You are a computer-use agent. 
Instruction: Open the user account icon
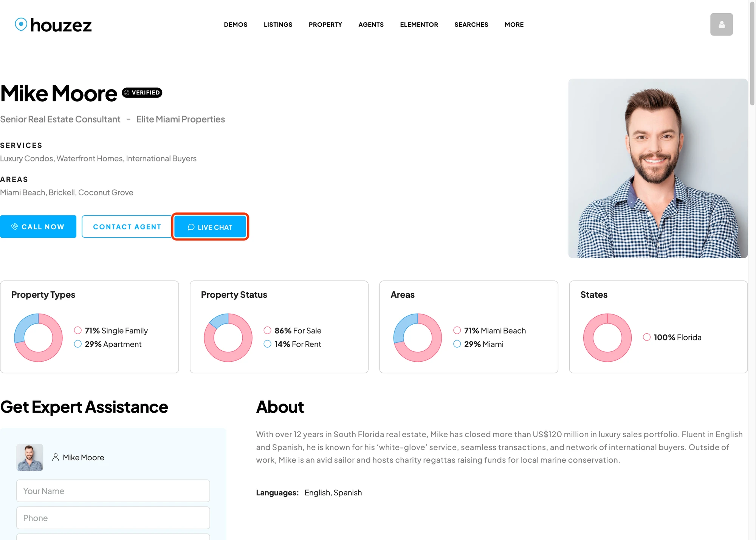pos(721,25)
